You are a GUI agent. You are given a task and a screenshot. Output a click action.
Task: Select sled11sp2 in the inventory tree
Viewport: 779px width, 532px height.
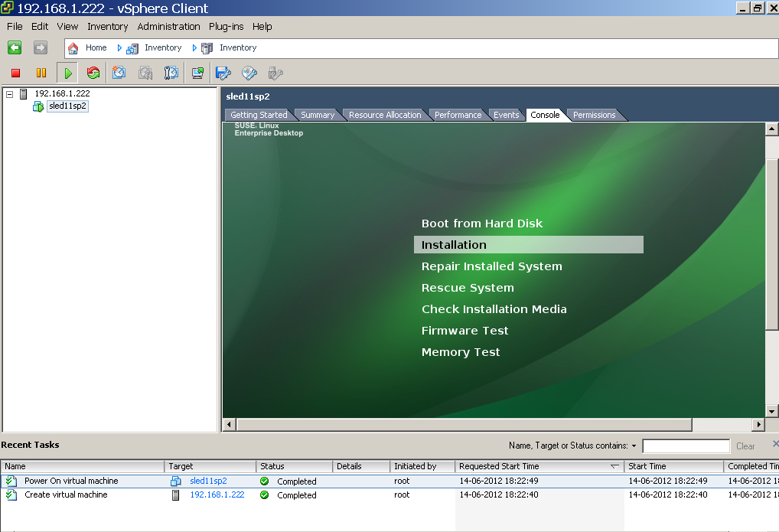pyautogui.click(x=67, y=106)
